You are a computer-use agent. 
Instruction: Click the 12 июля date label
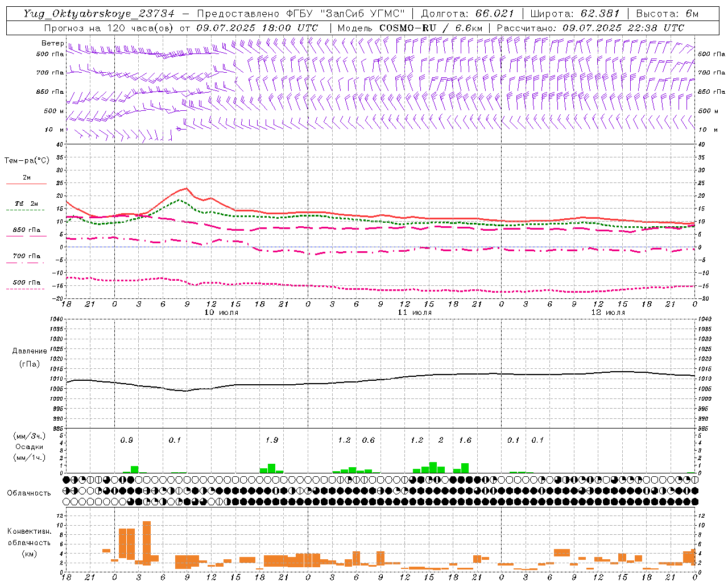pos(608,313)
